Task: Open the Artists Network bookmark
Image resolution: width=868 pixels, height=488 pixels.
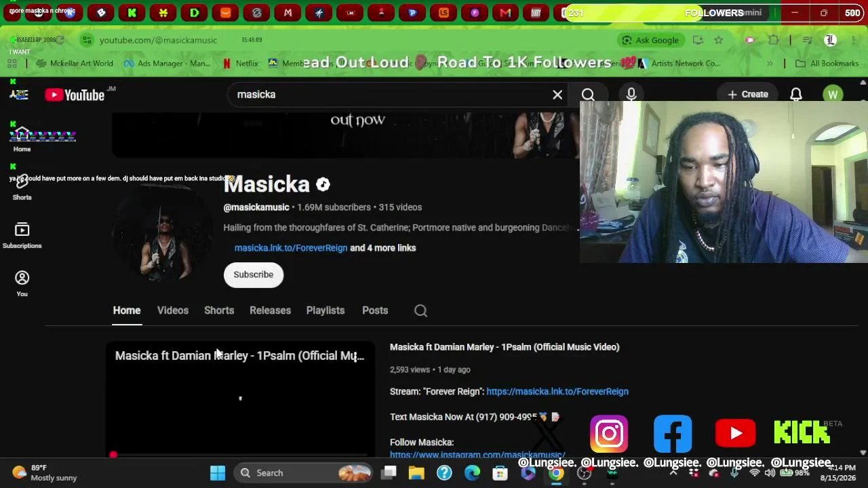Action: coord(679,64)
